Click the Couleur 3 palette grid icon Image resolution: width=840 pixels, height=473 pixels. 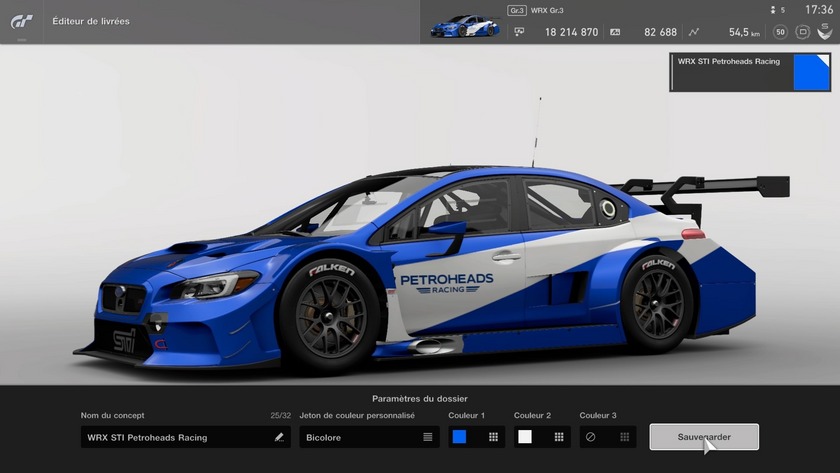(x=625, y=437)
